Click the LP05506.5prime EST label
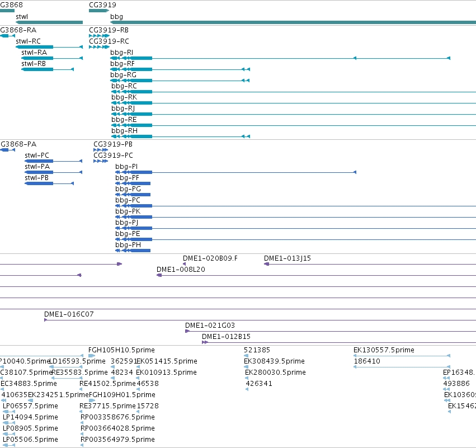The image size is (476, 448). (30, 440)
